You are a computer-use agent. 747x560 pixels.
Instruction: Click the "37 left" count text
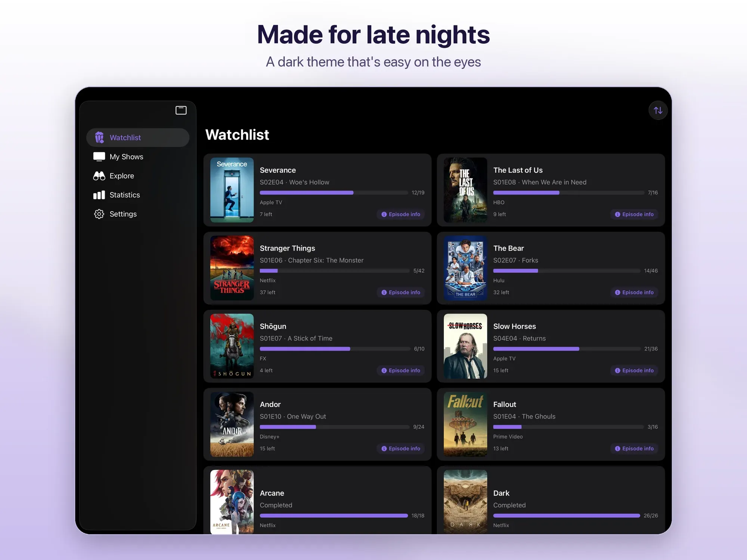point(267,292)
